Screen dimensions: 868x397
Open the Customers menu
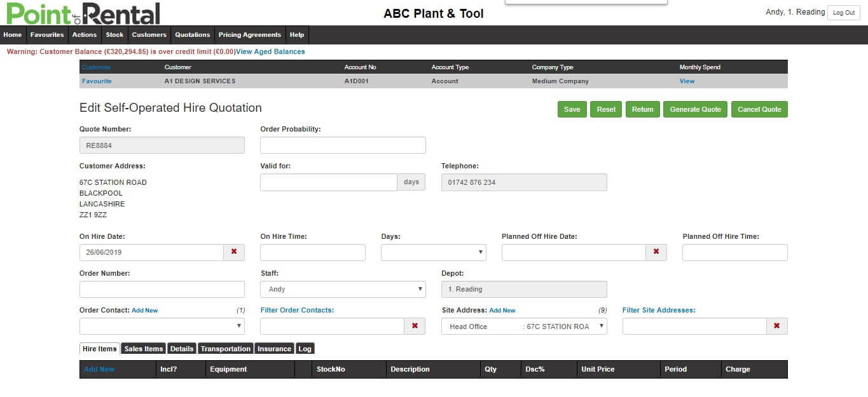149,35
